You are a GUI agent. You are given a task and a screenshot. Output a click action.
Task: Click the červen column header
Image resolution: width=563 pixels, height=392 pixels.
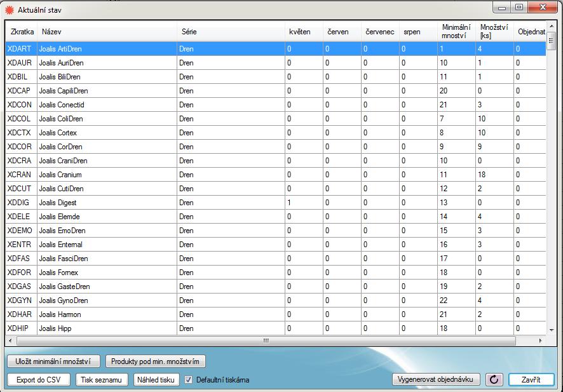coord(342,32)
